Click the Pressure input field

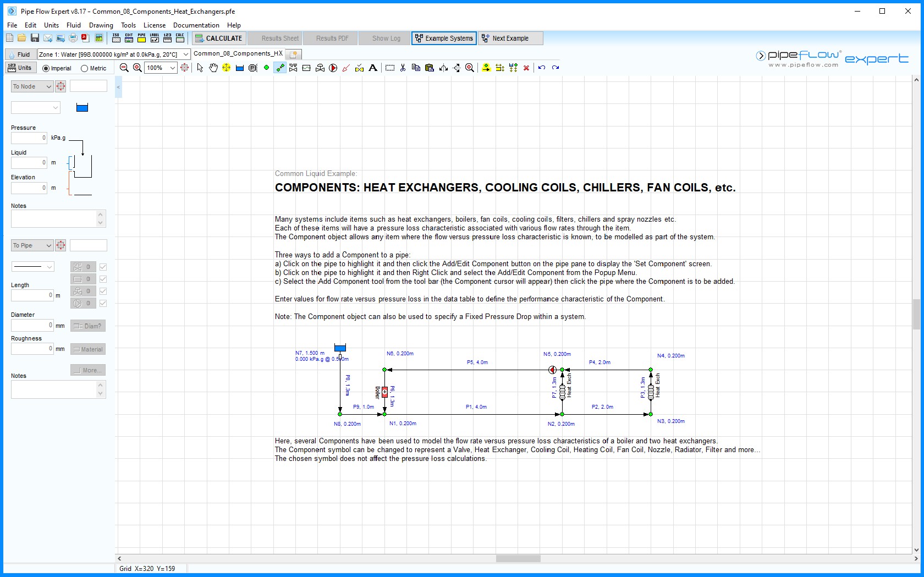(x=29, y=138)
